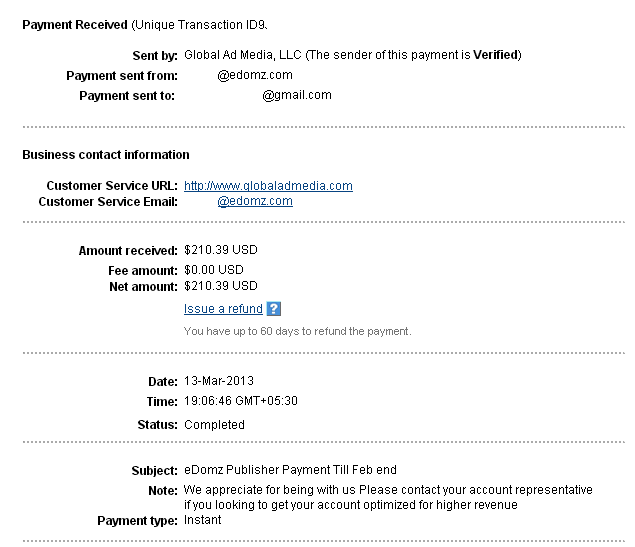Click the 19:06:46 GMT+05:30 time value
Image resolution: width=635 pixels, height=547 pixels.
pyautogui.click(x=241, y=401)
